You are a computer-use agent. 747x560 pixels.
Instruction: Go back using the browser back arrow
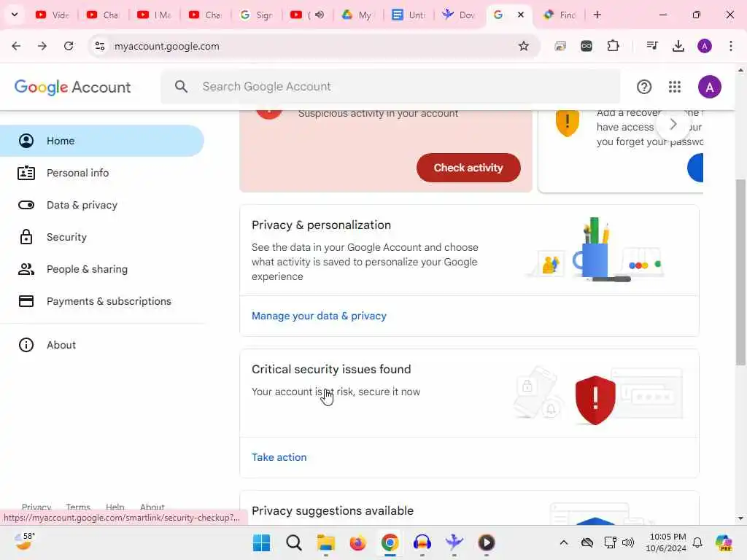(x=16, y=46)
